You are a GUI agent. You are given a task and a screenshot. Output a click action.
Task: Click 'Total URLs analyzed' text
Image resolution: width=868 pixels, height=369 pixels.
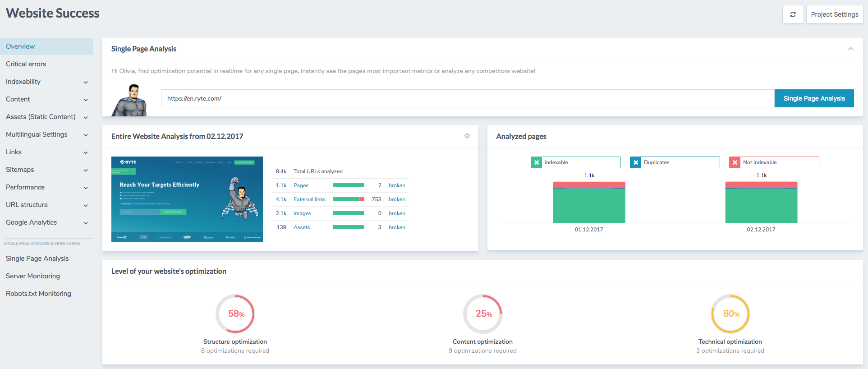pos(318,171)
